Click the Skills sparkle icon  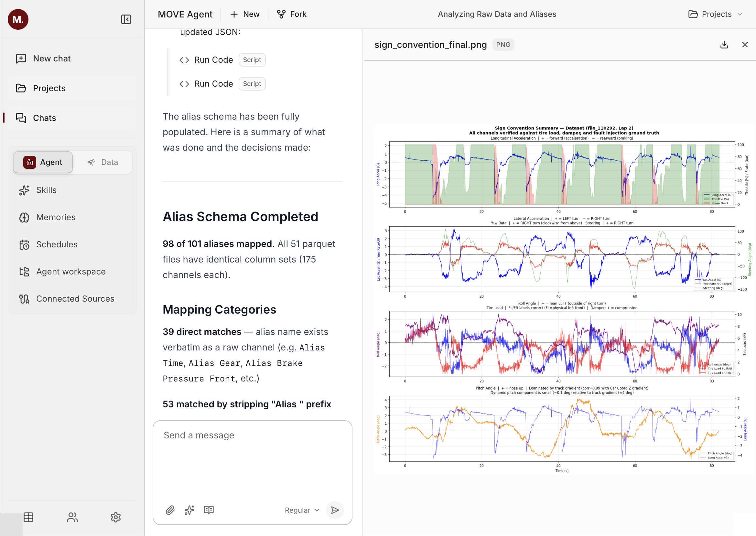pyautogui.click(x=24, y=190)
